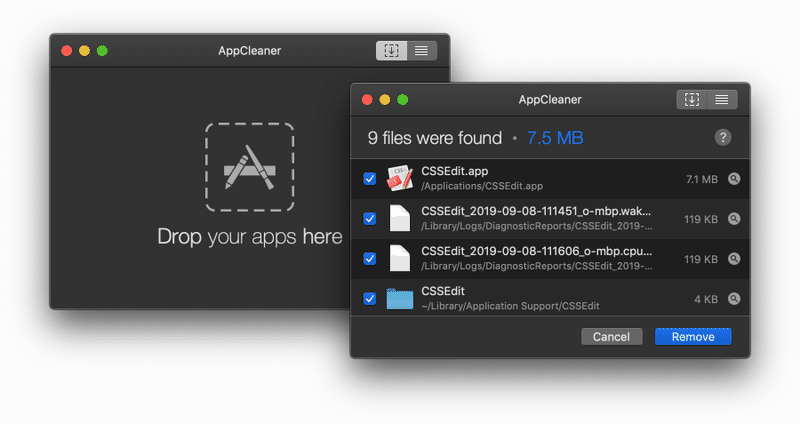Minimize the front AppCleaner window with yellow button
Screen dimensions: 800x424
[x=385, y=99]
